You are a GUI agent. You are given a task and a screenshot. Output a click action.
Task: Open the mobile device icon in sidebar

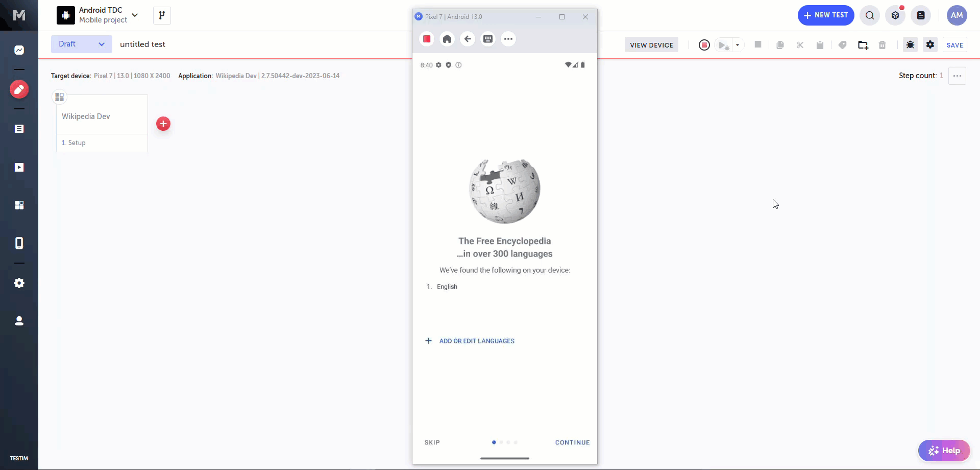point(19,243)
